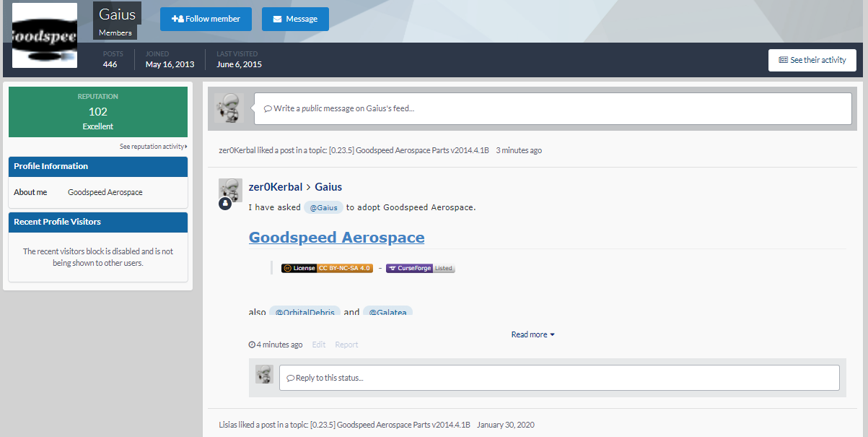Click the Recent Profile Visitors header
Screen dimensions: 868x437
click(98, 222)
